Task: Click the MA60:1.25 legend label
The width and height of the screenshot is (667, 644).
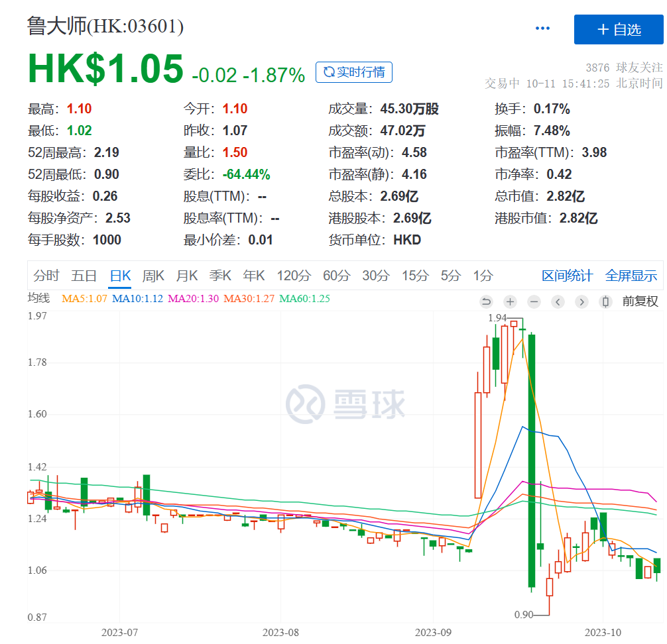Action: pos(304,299)
